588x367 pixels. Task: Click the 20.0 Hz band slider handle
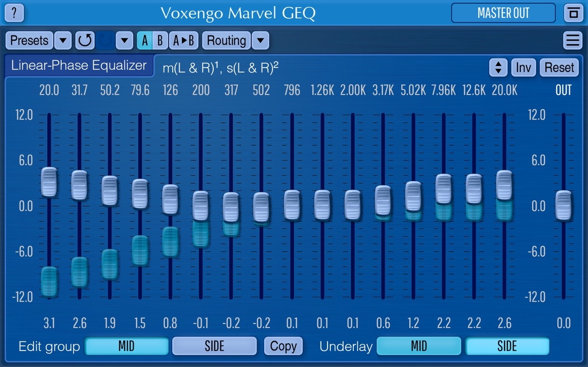coord(49,183)
